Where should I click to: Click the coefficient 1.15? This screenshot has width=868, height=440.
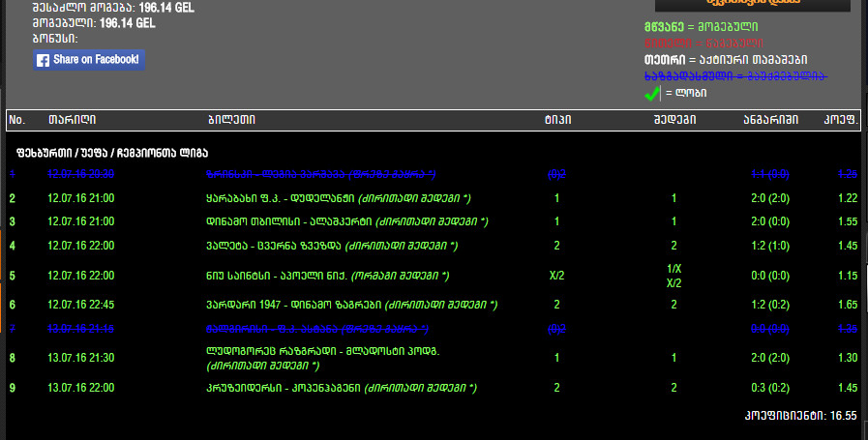tap(848, 275)
